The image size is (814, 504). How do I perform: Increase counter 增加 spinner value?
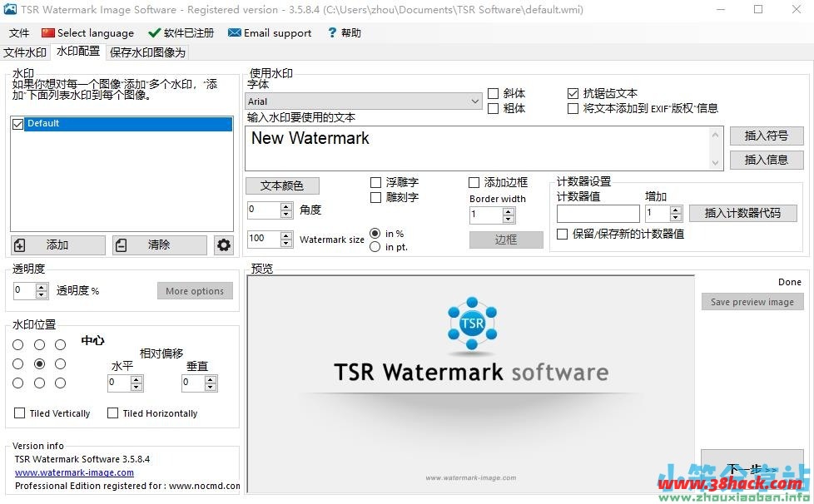tap(675, 210)
